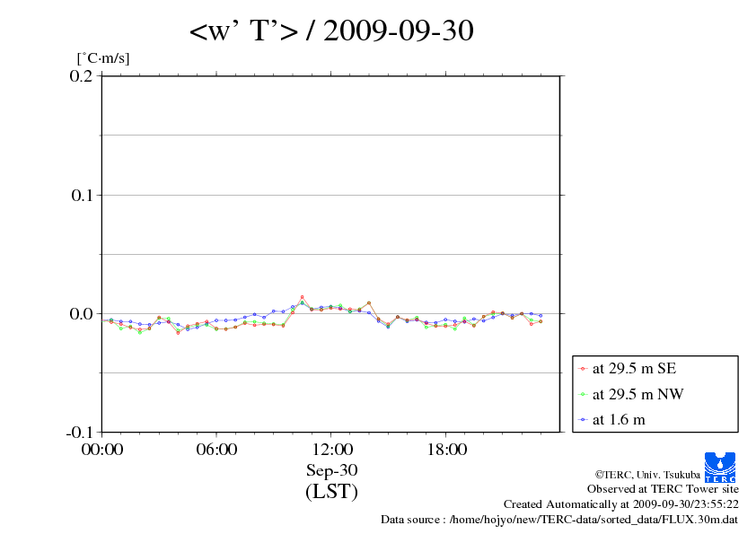
Task: Click the y-axis value -0.1
Action: [80, 433]
